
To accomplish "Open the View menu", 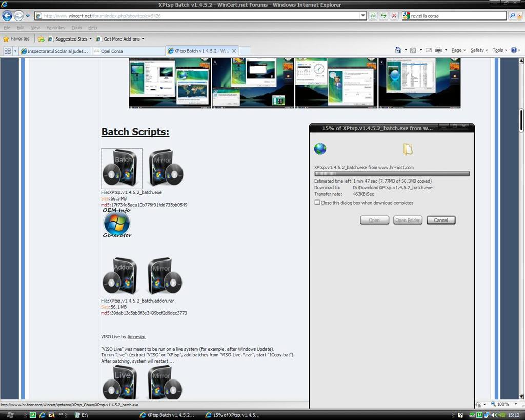I will pos(35,28).
